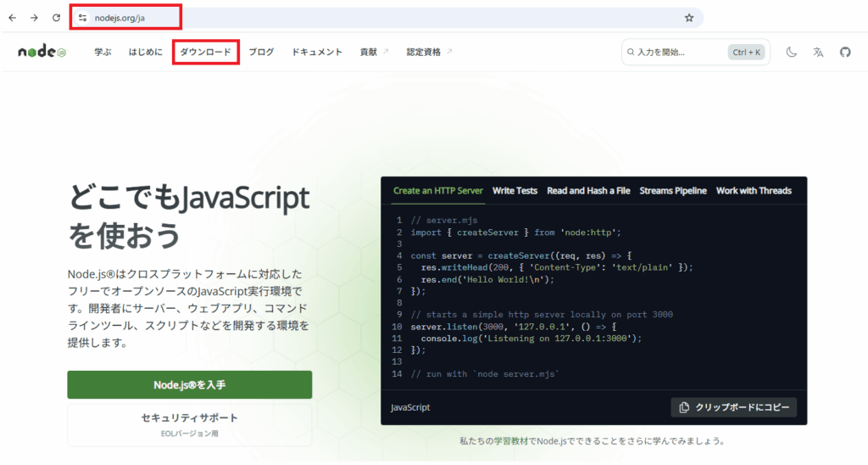This screenshot has height=465, width=868.
Task: Switch to the Read and Hash a File tab
Action: pos(588,191)
